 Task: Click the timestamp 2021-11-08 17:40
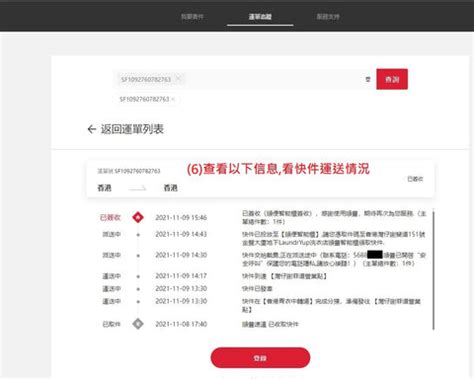pos(181,324)
